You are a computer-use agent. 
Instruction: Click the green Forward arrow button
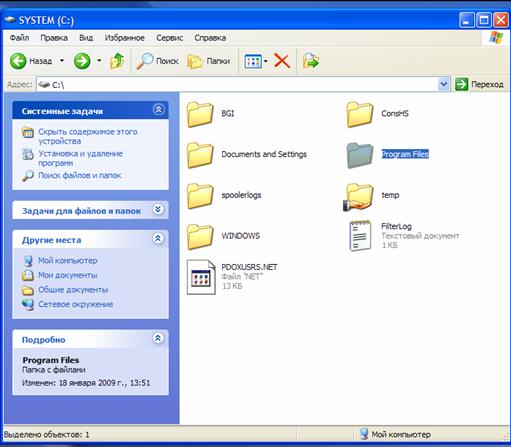tap(82, 61)
